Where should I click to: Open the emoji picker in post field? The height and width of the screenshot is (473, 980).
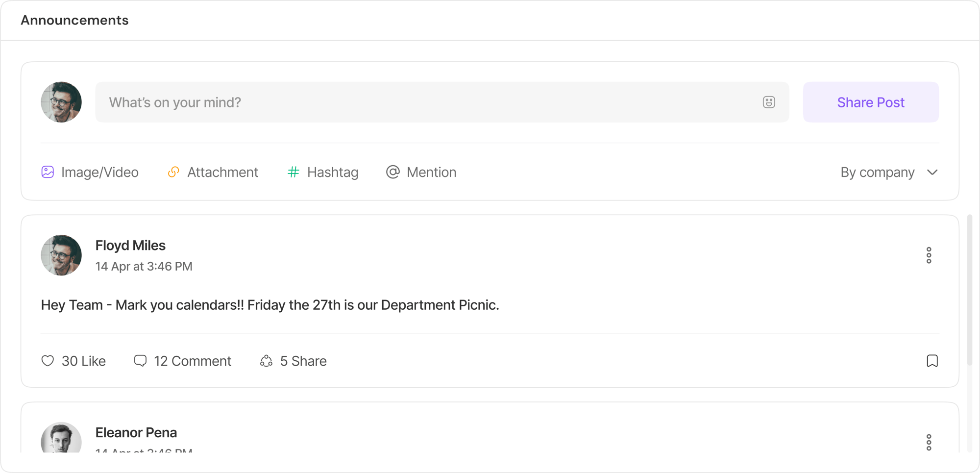768,102
